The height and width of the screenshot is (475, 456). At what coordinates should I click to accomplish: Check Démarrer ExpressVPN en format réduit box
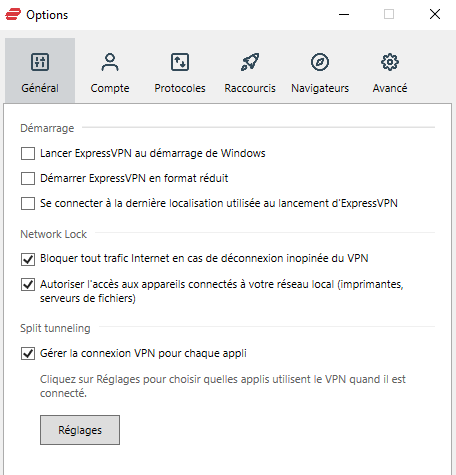tap(28, 178)
